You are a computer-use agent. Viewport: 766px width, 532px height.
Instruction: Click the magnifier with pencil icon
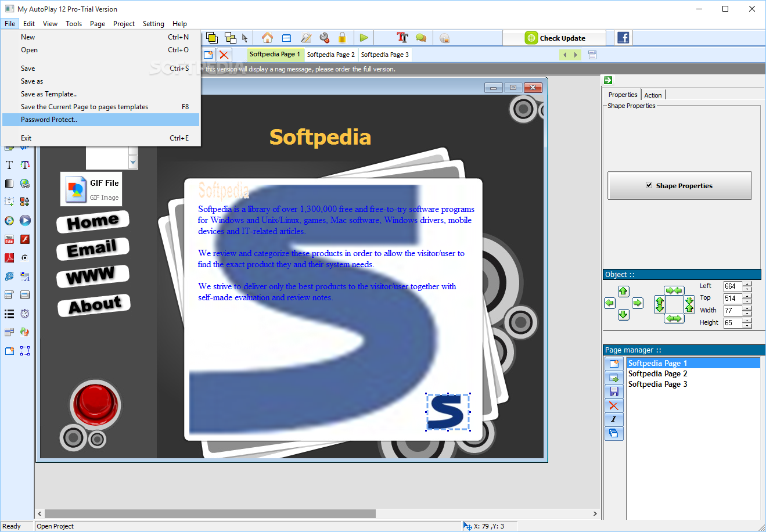306,38
